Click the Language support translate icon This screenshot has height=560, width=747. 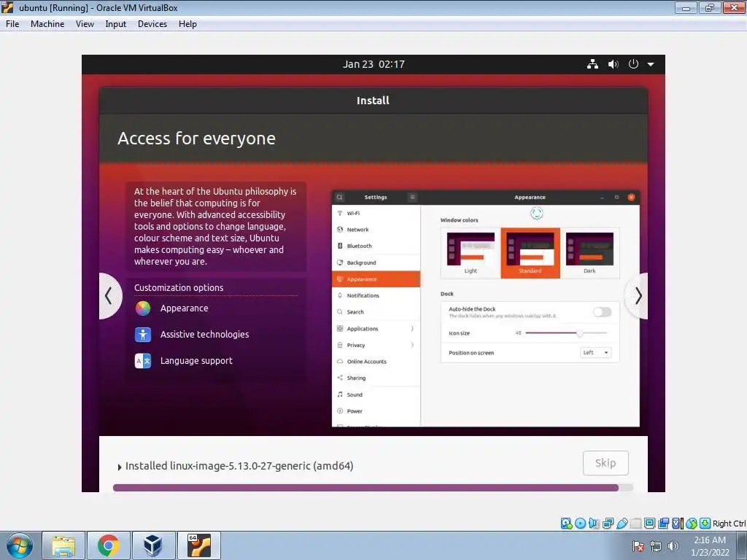tap(143, 361)
